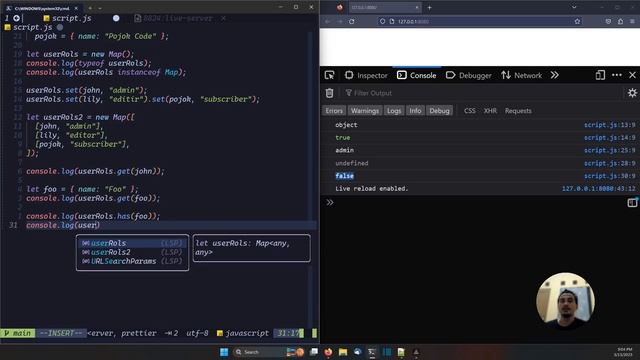This screenshot has width=640, height=360.
Task: Switch to the Console tab
Action: 417,75
